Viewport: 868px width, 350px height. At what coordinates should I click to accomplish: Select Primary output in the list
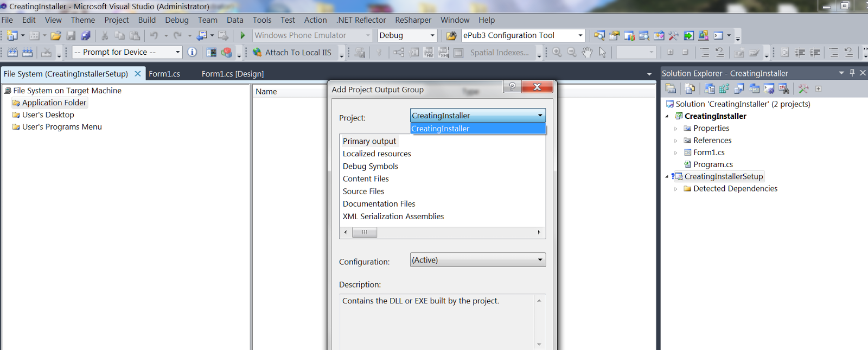click(369, 141)
